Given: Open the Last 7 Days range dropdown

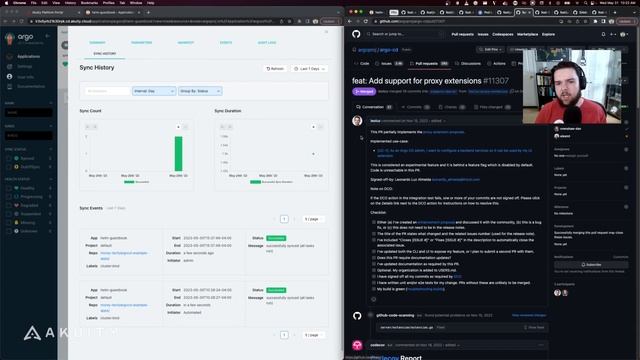Looking at the screenshot, I should tap(309, 69).
